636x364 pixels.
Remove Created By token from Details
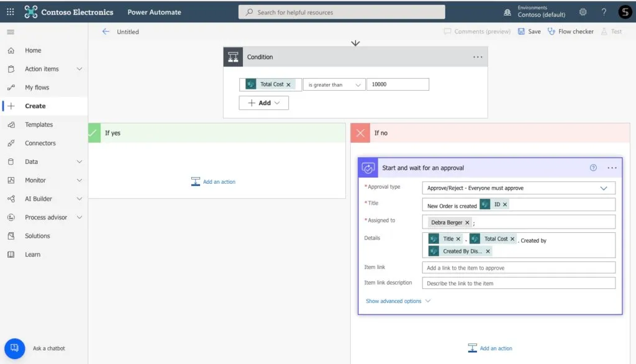click(x=488, y=251)
